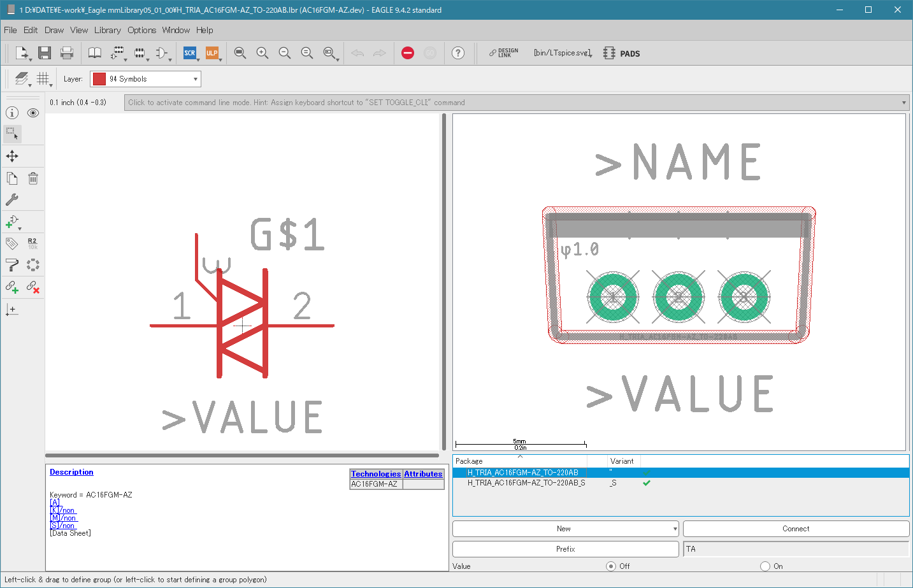Click the Open library file icon

(x=22, y=53)
